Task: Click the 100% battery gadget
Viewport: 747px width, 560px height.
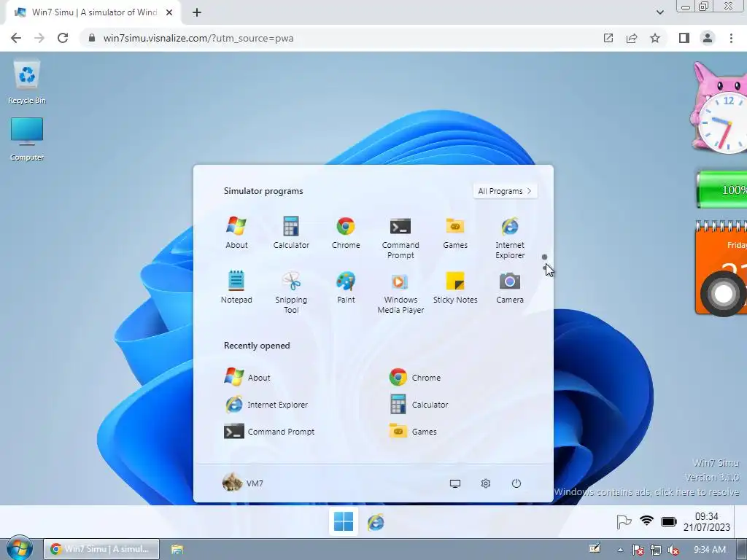Action: (721, 190)
